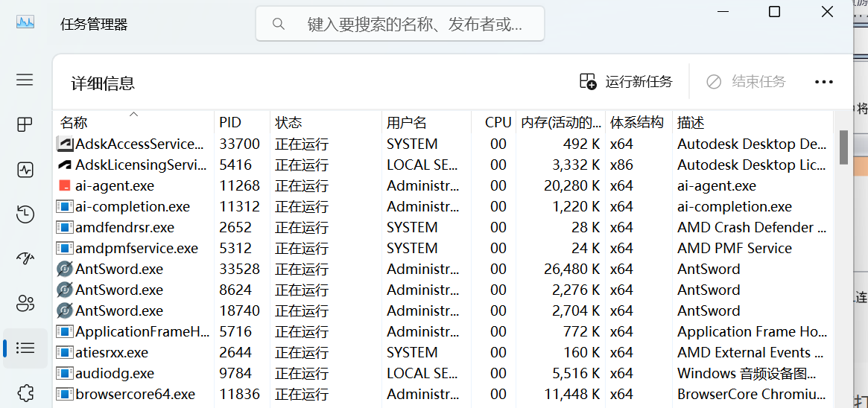Open the Startup apps icon in sidebar
The image size is (868, 408).
(x=25, y=258)
